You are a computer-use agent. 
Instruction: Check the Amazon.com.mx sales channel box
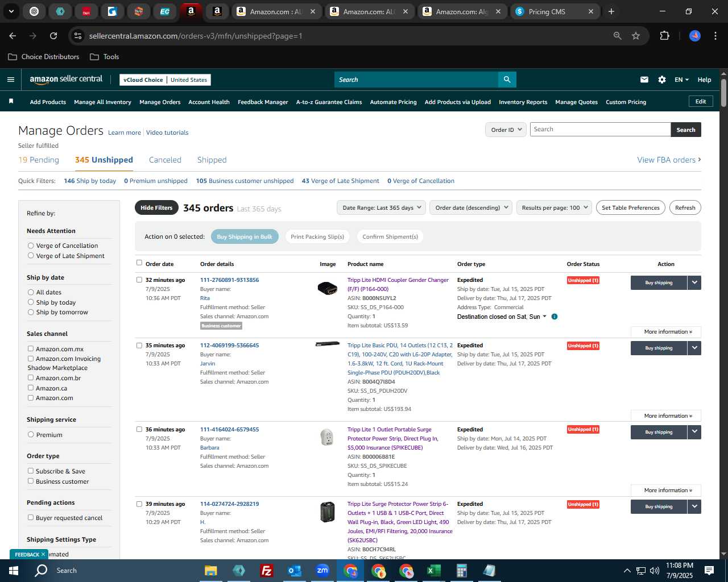31,348
